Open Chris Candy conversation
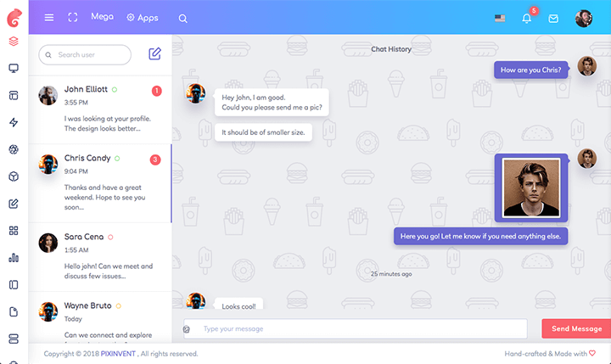Image resolution: width=611 pixels, height=364 pixels. click(x=100, y=183)
